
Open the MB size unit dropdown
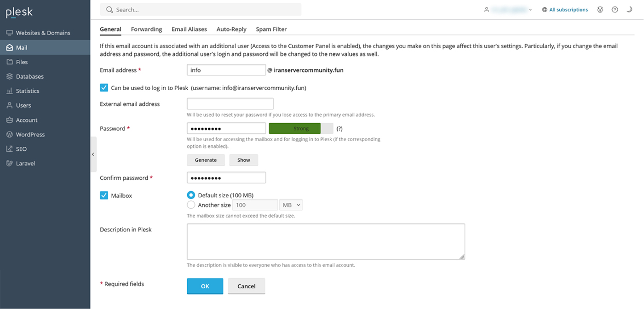[x=291, y=205]
